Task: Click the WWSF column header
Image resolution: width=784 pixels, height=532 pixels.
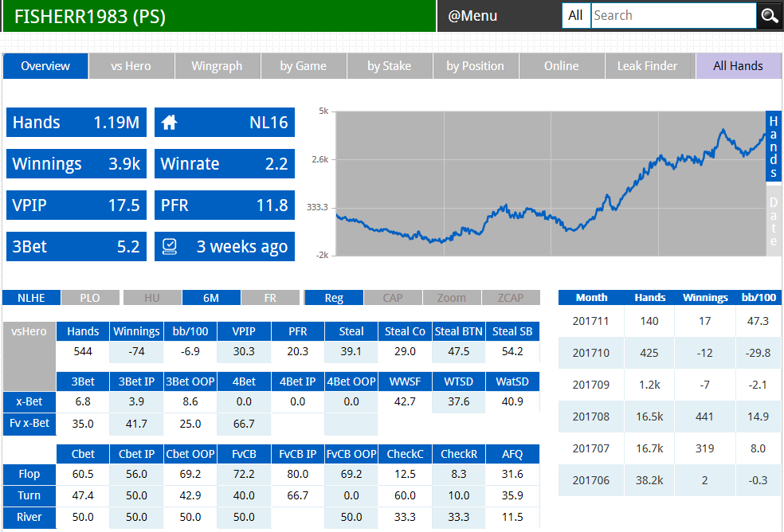Action: pyautogui.click(x=405, y=381)
